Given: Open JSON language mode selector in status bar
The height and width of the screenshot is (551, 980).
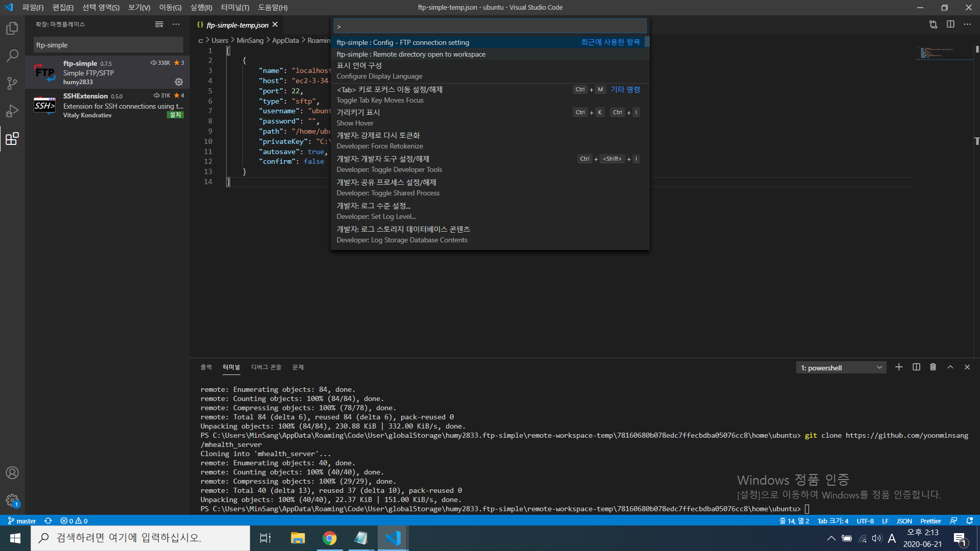Looking at the screenshot, I should point(904,521).
